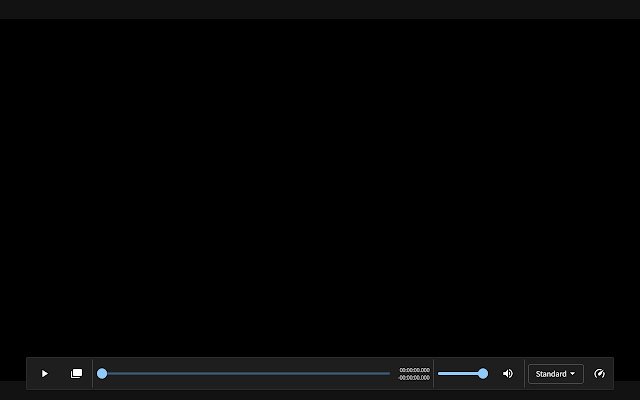The height and width of the screenshot is (400, 640).
Task: Click the remaining time -00:00:00.000 readout
Action: pyautogui.click(x=413, y=378)
